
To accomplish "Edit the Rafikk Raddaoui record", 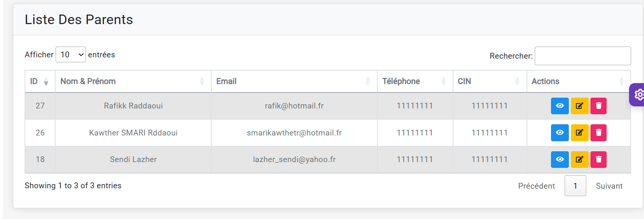I will coord(580,106).
